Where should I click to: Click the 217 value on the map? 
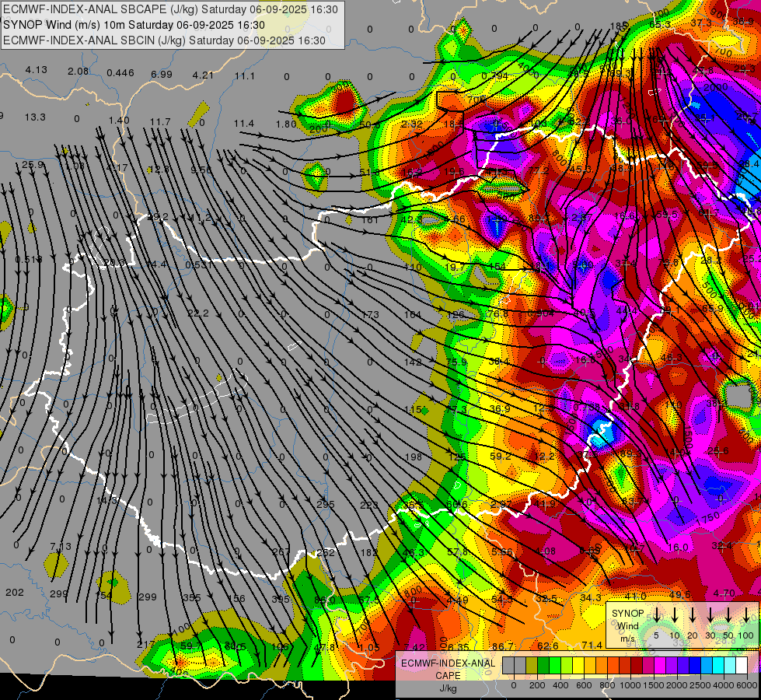pyautogui.click(x=145, y=645)
